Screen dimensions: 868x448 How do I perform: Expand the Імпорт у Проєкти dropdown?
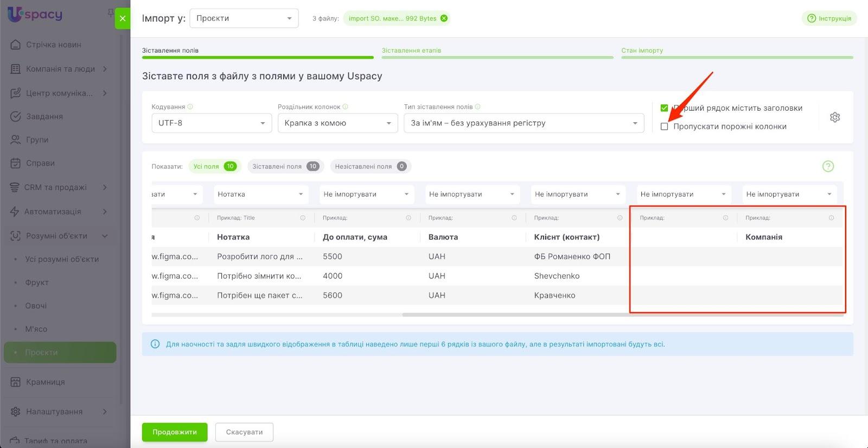pyautogui.click(x=244, y=18)
